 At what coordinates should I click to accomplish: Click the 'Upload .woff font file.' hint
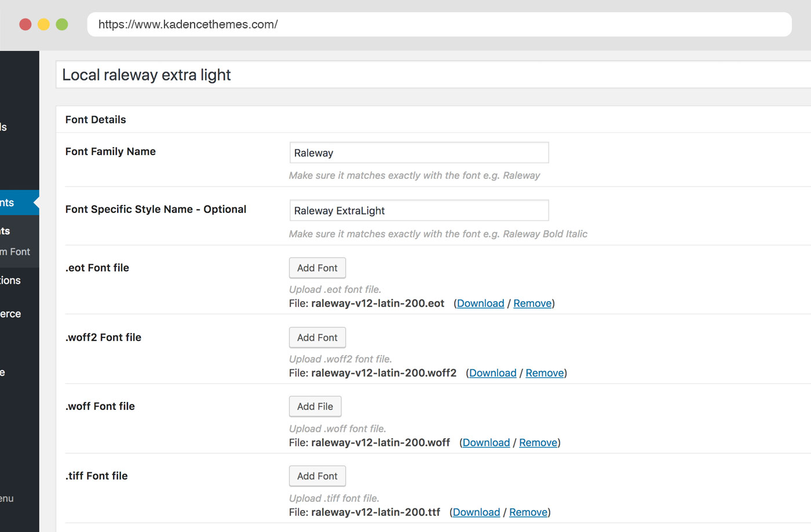(338, 429)
